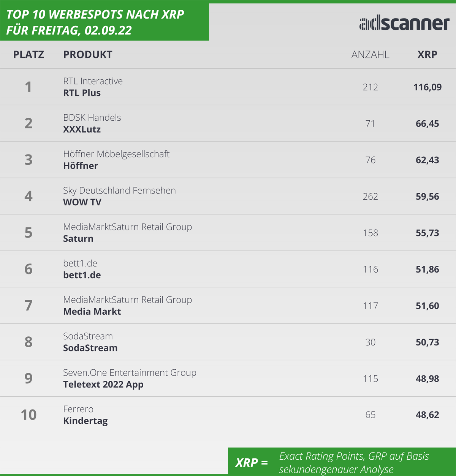This screenshot has width=456, height=476.
Task: Click the XXXLutz product name
Action: [82, 129]
